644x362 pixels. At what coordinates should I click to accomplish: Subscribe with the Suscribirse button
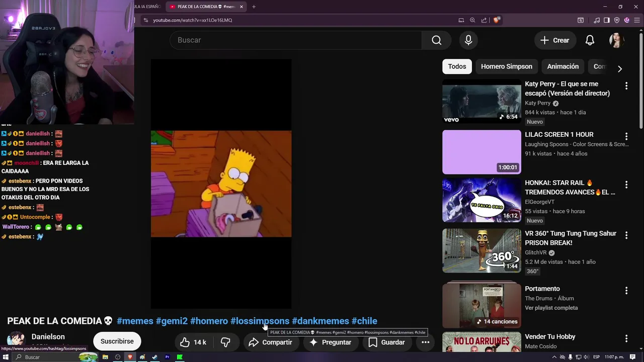[117, 341]
